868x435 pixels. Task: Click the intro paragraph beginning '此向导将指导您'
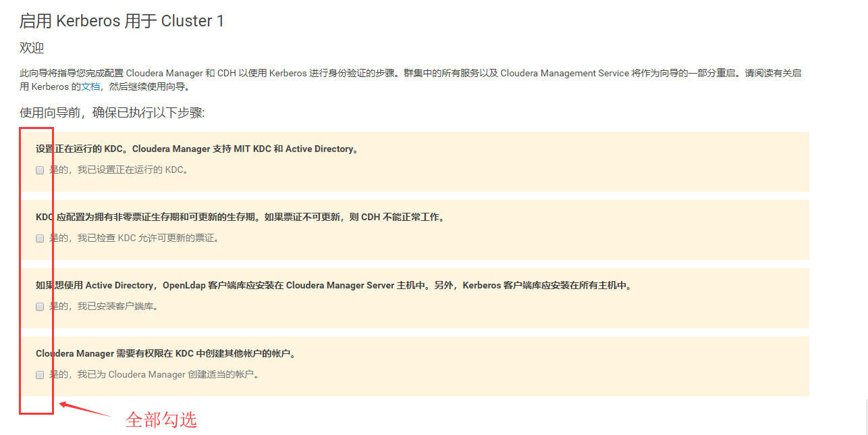pyautogui.click(x=410, y=80)
